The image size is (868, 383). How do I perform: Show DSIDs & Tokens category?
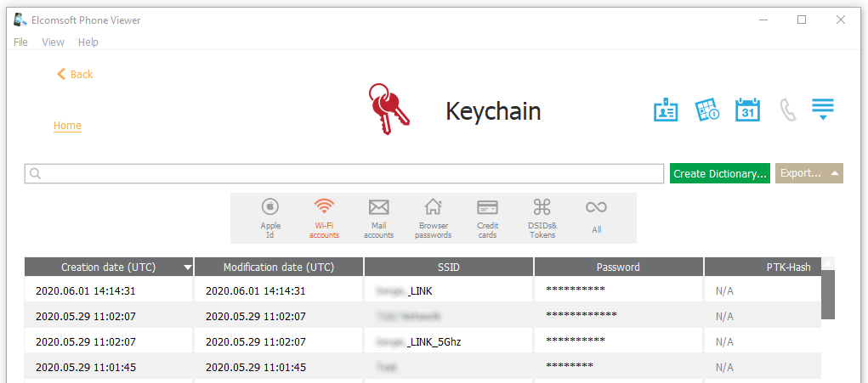[542, 217]
